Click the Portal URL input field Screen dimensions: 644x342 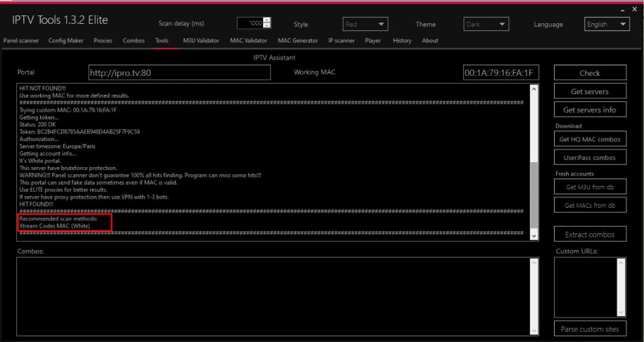pos(179,73)
